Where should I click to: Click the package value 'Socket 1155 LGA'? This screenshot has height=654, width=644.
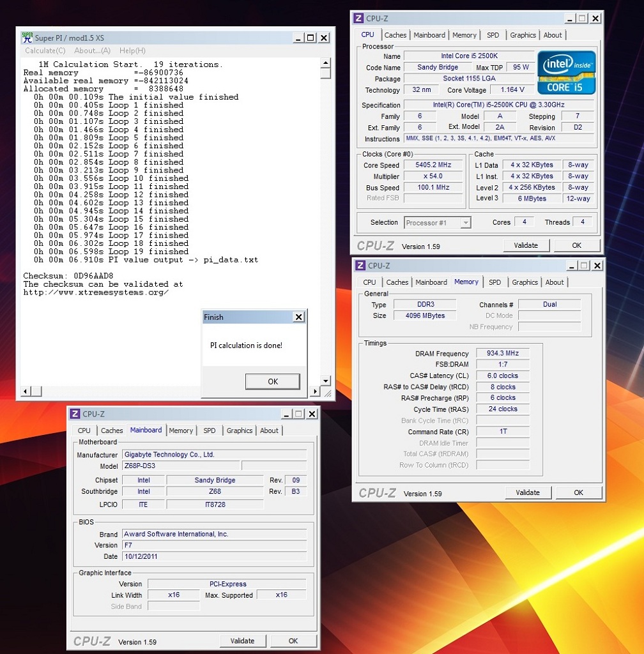click(469, 79)
